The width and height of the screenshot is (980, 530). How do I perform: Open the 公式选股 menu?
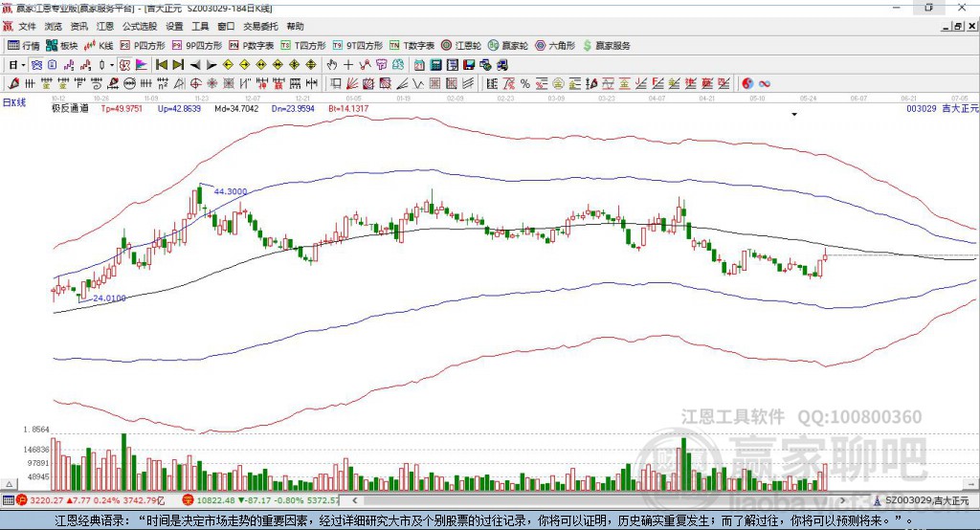140,26
